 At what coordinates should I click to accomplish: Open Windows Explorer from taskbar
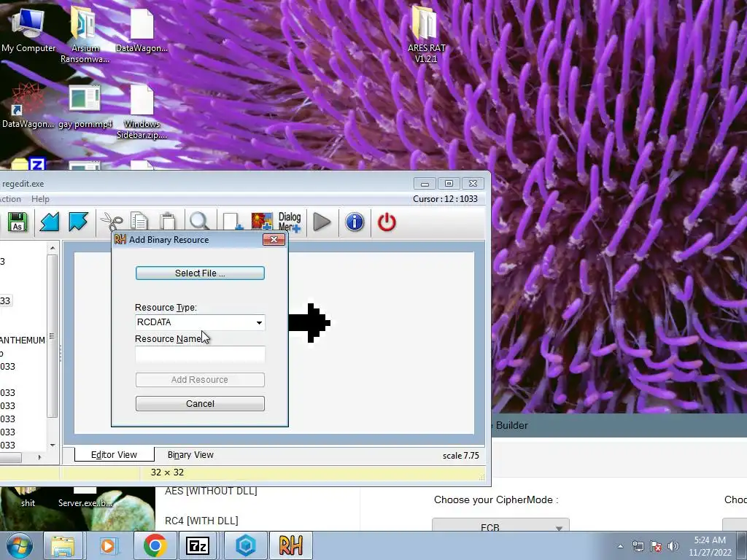63,545
